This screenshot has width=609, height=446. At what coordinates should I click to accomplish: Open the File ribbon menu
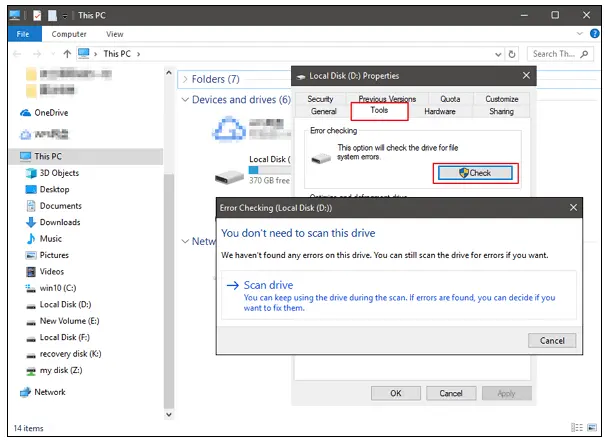[22, 34]
